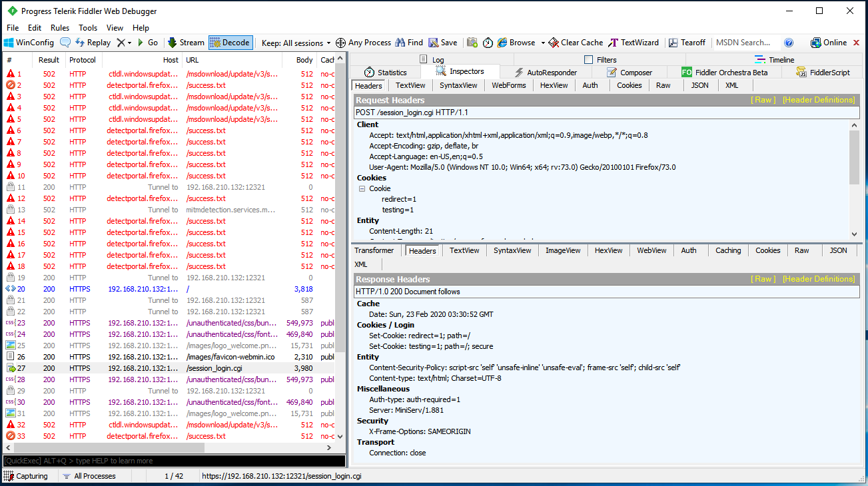868x486 pixels.
Task: Click the comment speech bubble icon
Action: [x=65, y=43]
